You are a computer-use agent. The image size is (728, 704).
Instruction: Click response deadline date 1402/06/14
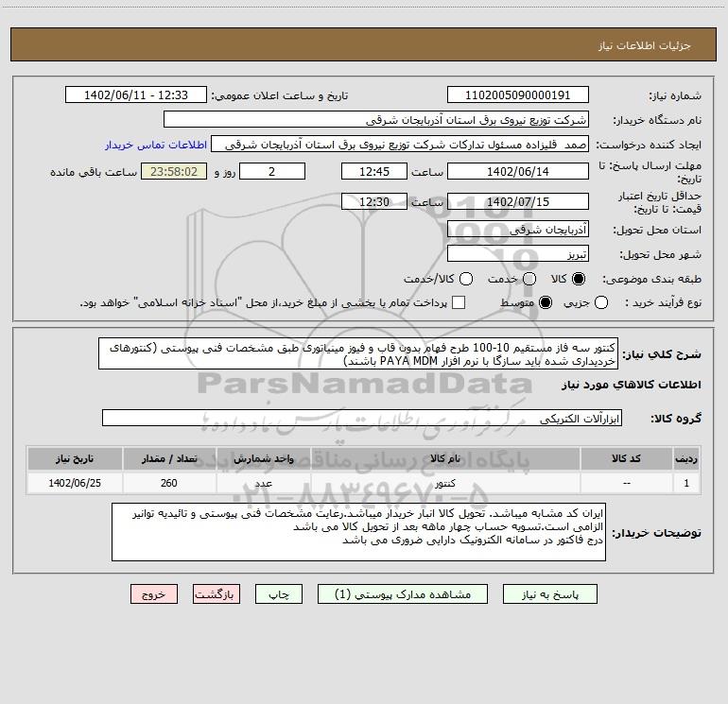[518, 171]
